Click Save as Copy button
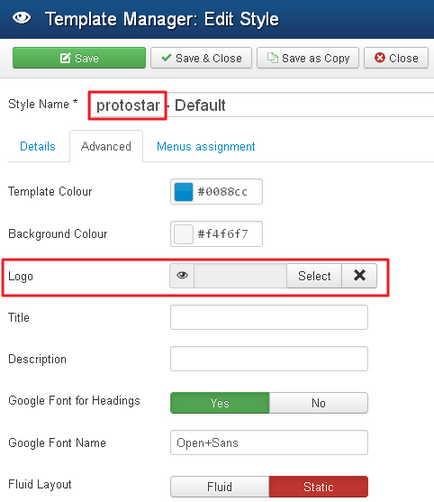The width and height of the screenshot is (434, 502). coord(308,58)
